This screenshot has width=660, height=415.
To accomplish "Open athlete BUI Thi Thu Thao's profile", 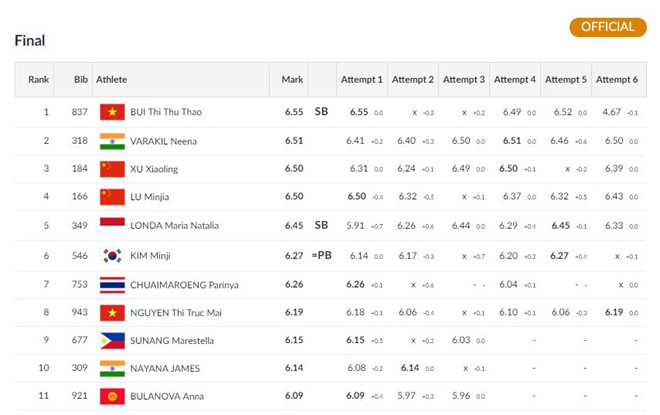I will click(x=166, y=112).
